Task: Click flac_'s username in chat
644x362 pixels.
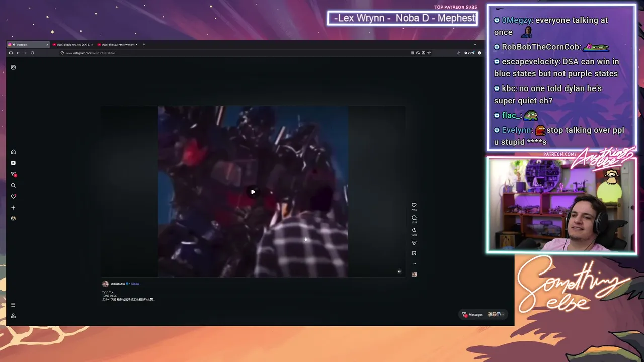Action: (x=511, y=115)
